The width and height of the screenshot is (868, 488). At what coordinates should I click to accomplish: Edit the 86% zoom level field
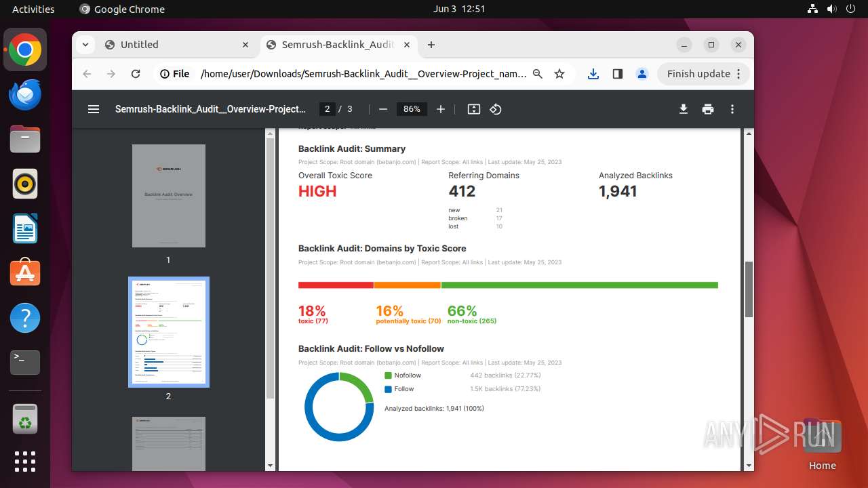click(412, 109)
